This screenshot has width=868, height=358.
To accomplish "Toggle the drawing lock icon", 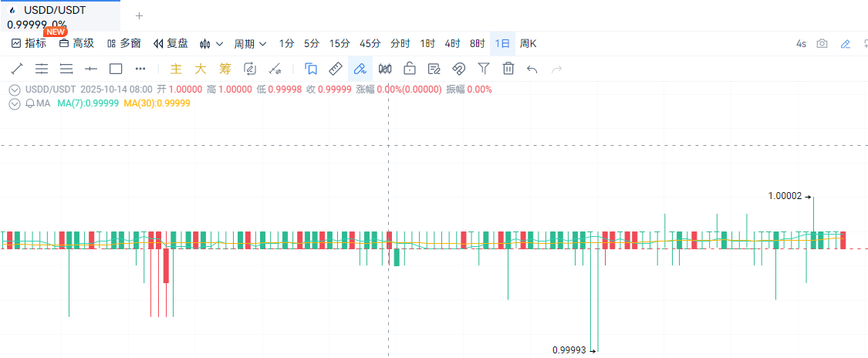I will pyautogui.click(x=410, y=69).
